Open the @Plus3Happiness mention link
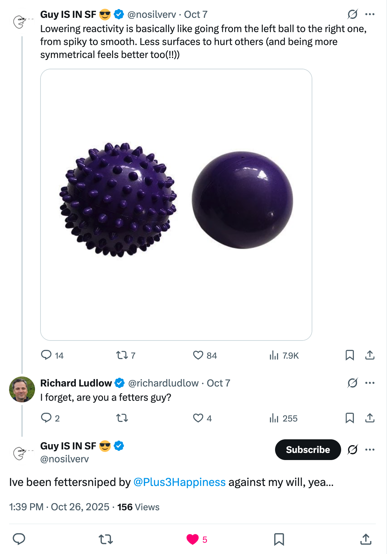The image size is (392, 554). [x=179, y=482]
